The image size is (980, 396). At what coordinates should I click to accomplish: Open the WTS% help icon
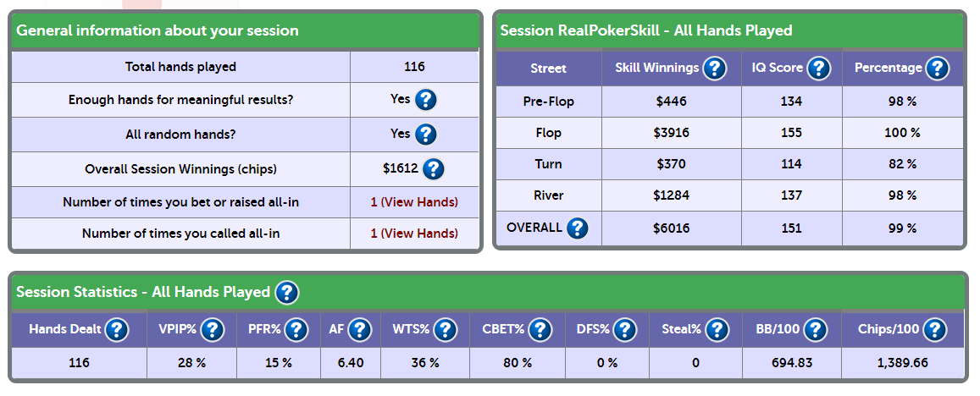coord(445,329)
